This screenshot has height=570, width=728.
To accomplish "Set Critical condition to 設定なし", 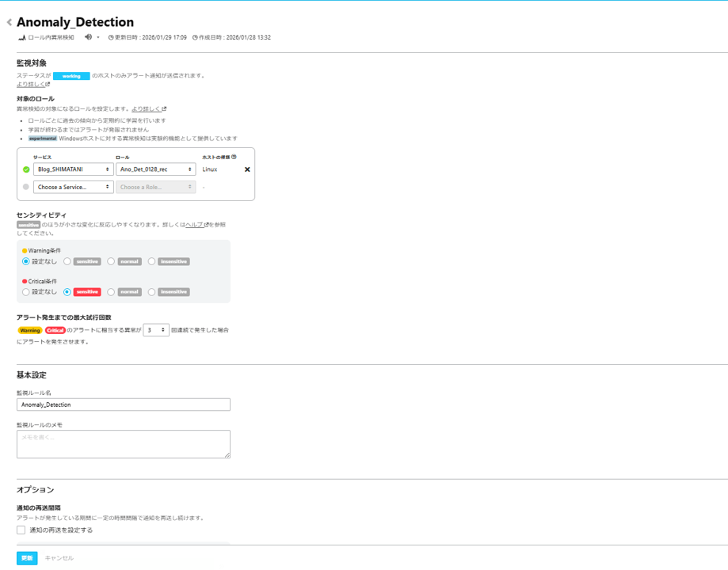I will 26,292.
